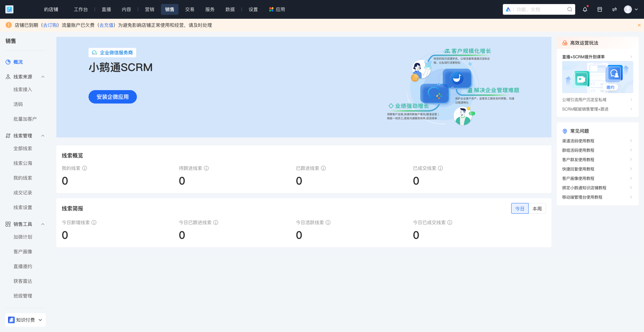Click the 去订购 link

(x=50, y=25)
